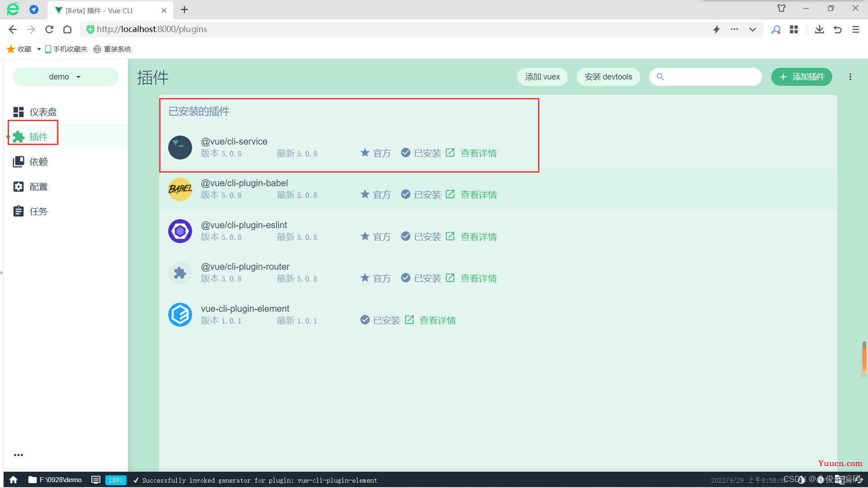Click the Successfully invoked generator log message
Image resolution: width=868 pixels, height=488 pixels.
[x=259, y=480]
